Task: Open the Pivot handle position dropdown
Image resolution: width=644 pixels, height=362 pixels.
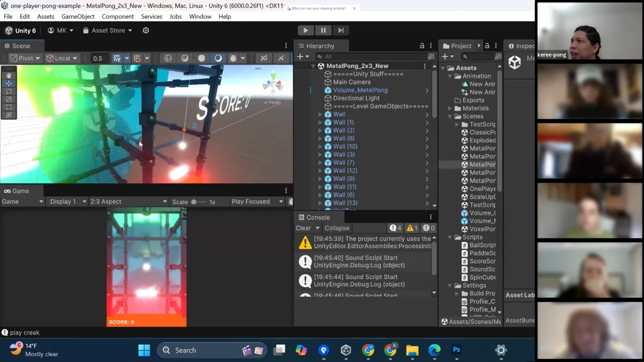Action: (x=25, y=58)
